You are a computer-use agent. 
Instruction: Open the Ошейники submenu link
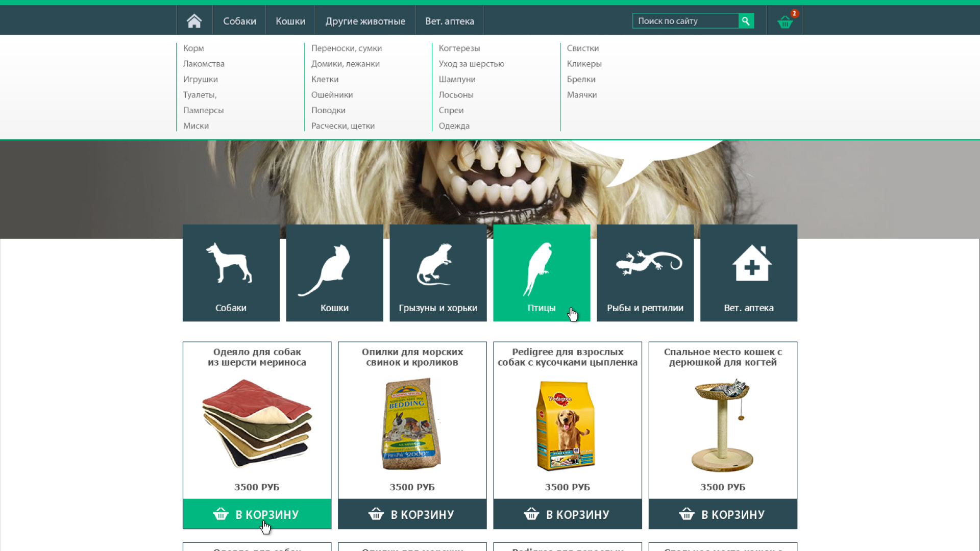pos(332,95)
